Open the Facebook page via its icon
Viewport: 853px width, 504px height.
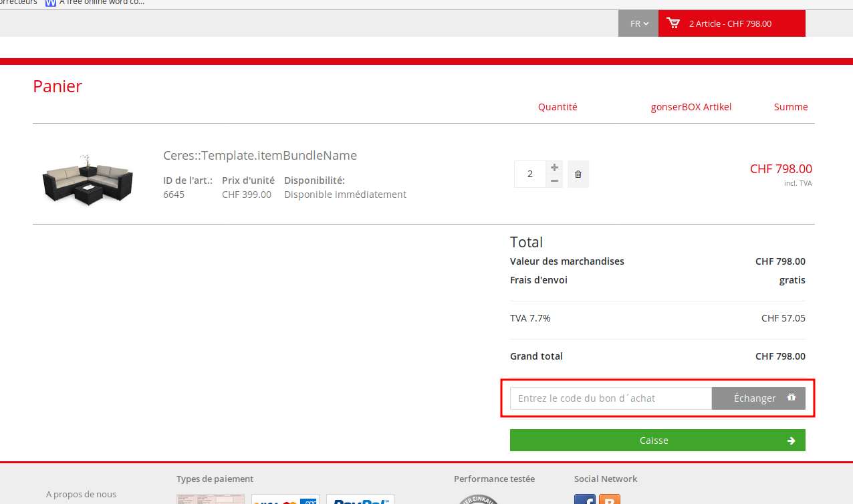click(584, 499)
